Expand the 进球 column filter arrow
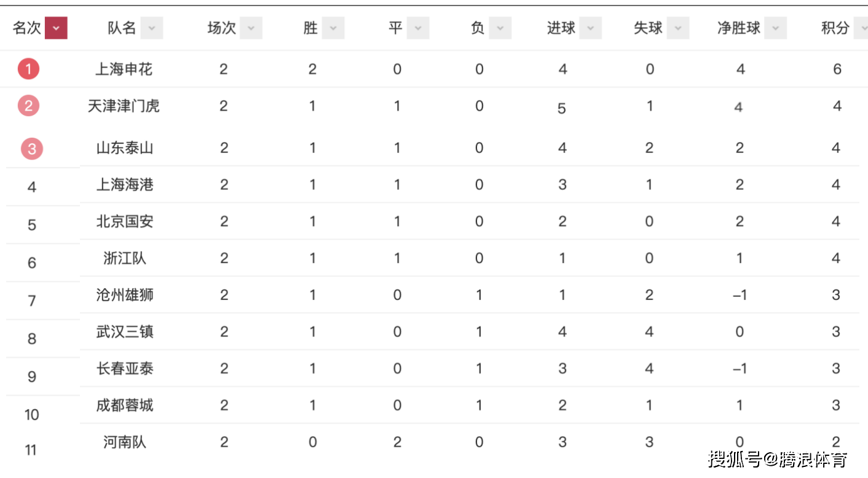 [590, 28]
